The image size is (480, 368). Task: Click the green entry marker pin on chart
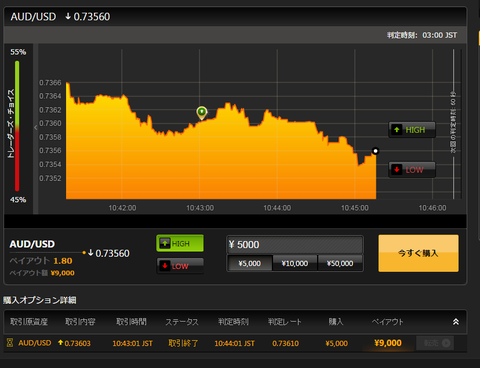pyautogui.click(x=202, y=113)
